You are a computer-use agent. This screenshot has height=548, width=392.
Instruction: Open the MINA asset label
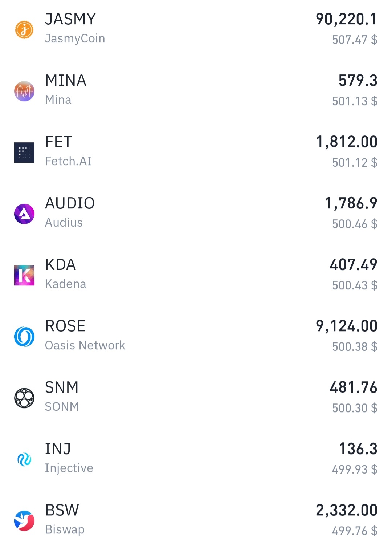coord(66,81)
